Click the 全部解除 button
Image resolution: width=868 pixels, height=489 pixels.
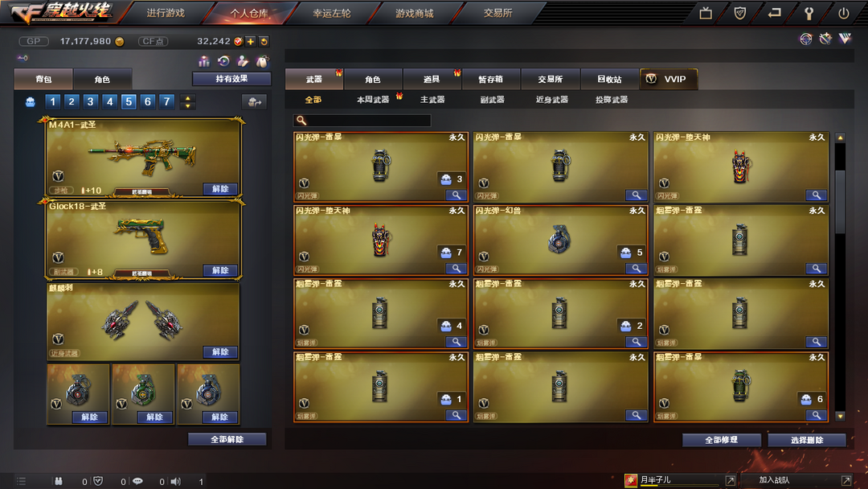coord(227,439)
